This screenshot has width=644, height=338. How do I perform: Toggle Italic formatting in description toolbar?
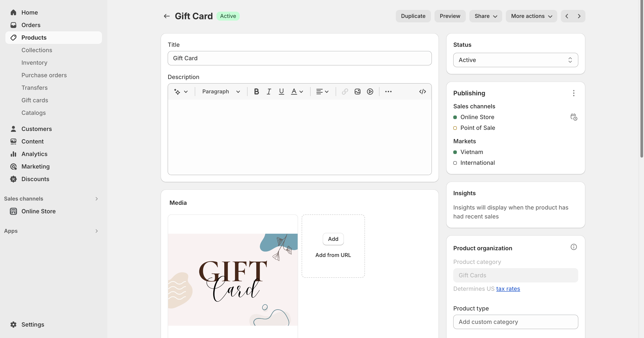[x=269, y=92]
